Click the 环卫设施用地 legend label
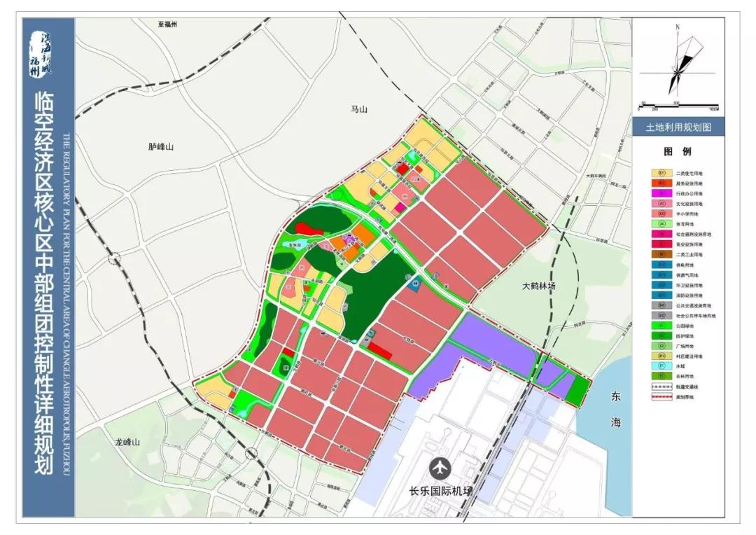Image resolution: width=756 pixels, height=535 pixels. [689, 285]
